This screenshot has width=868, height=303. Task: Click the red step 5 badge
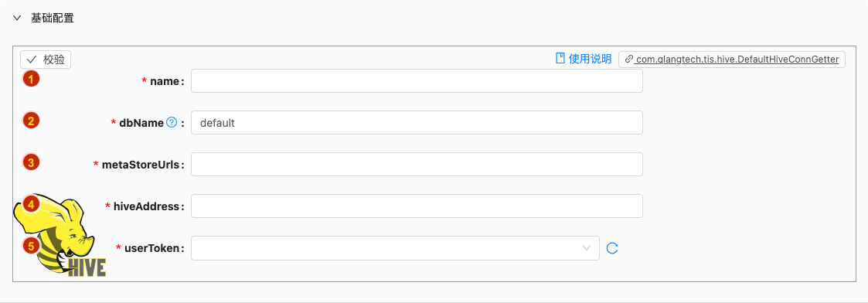[31, 245]
